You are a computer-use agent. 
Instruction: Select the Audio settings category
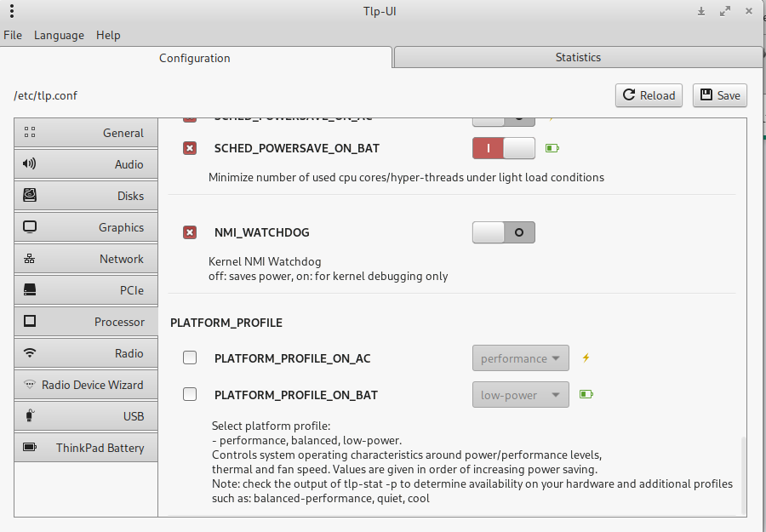point(86,164)
